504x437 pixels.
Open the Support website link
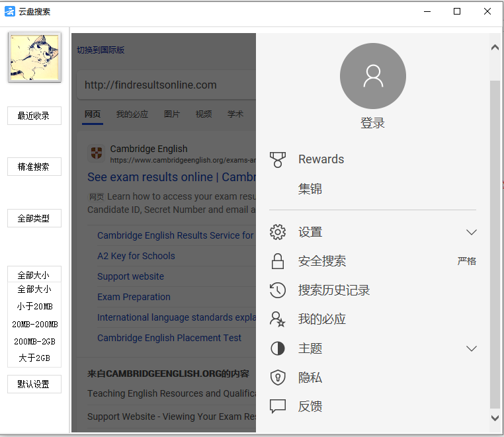pos(130,276)
